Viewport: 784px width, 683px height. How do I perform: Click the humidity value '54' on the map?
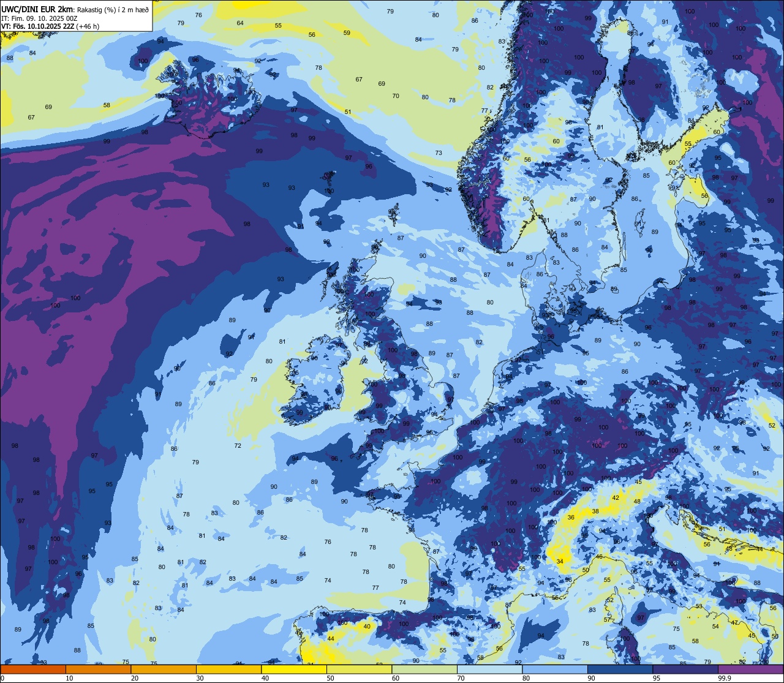tap(715, 627)
